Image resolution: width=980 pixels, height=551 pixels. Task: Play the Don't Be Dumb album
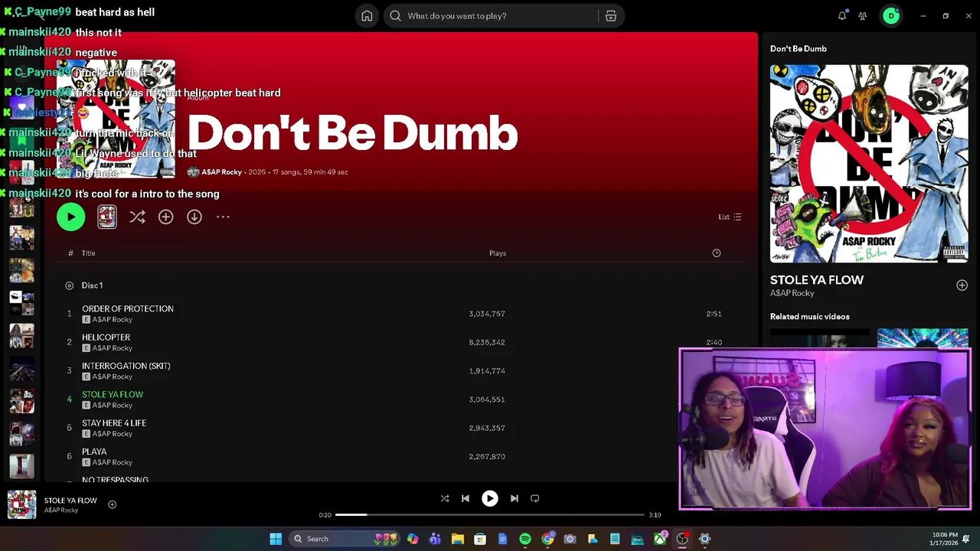(x=70, y=217)
